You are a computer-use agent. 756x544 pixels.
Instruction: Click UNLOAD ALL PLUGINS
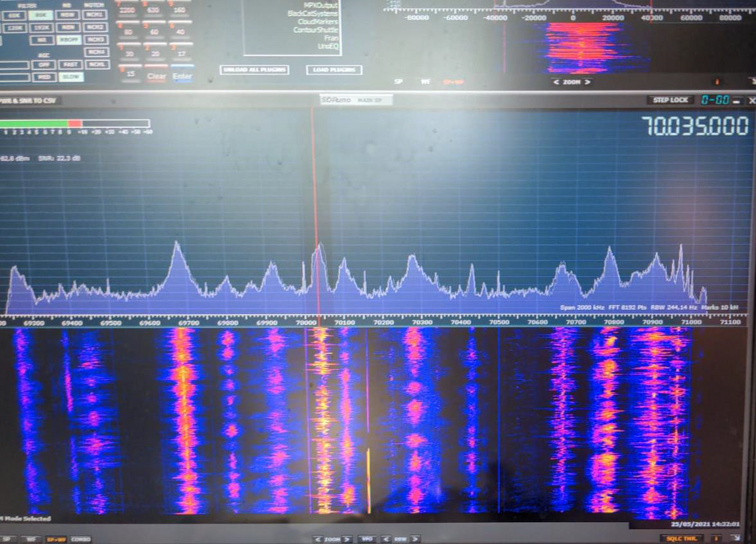(x=255, y=70)
